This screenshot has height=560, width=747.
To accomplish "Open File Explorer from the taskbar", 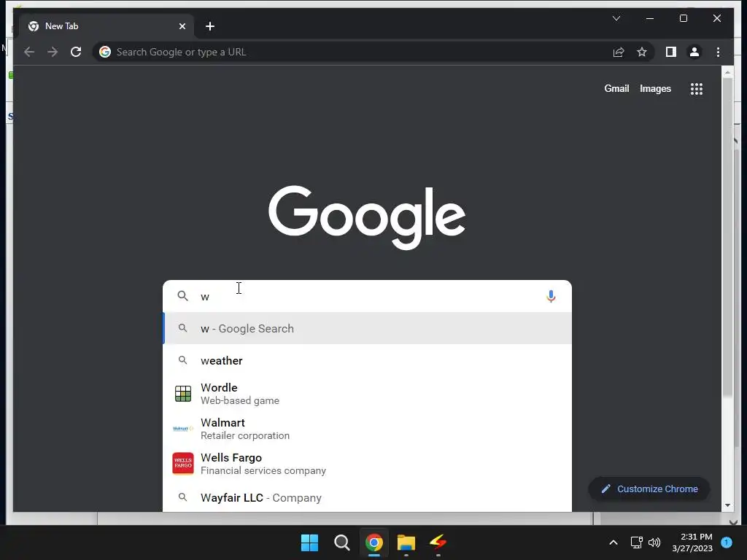I will click(x=406, y=542).
